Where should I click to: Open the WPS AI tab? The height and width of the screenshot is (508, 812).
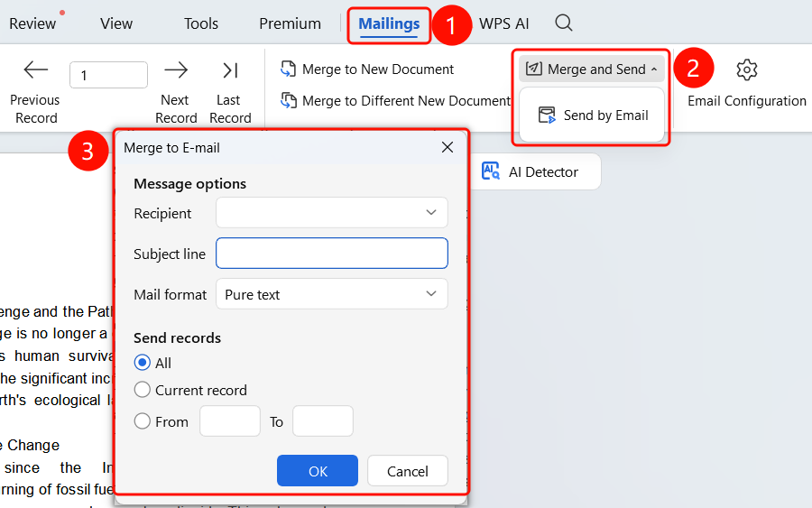click(x=503, y=23)
